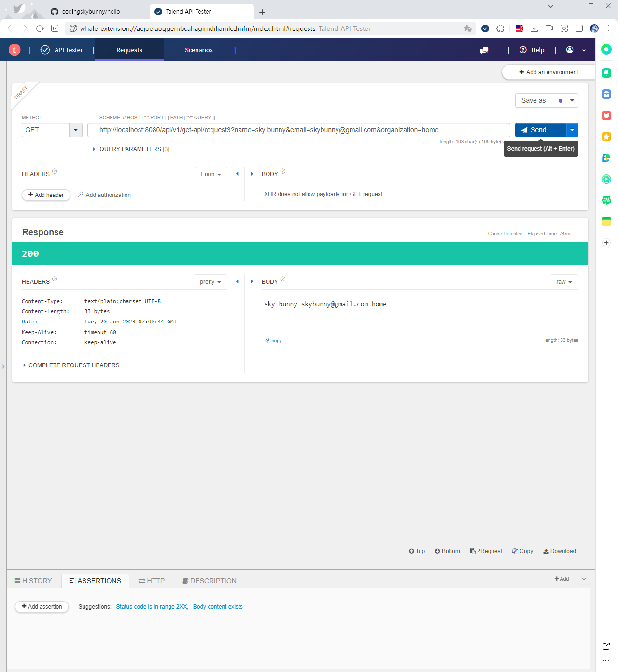Expand QUERY PARAMETERS section
This screenshot has width=618, height=672.
[x=131, y=149]
